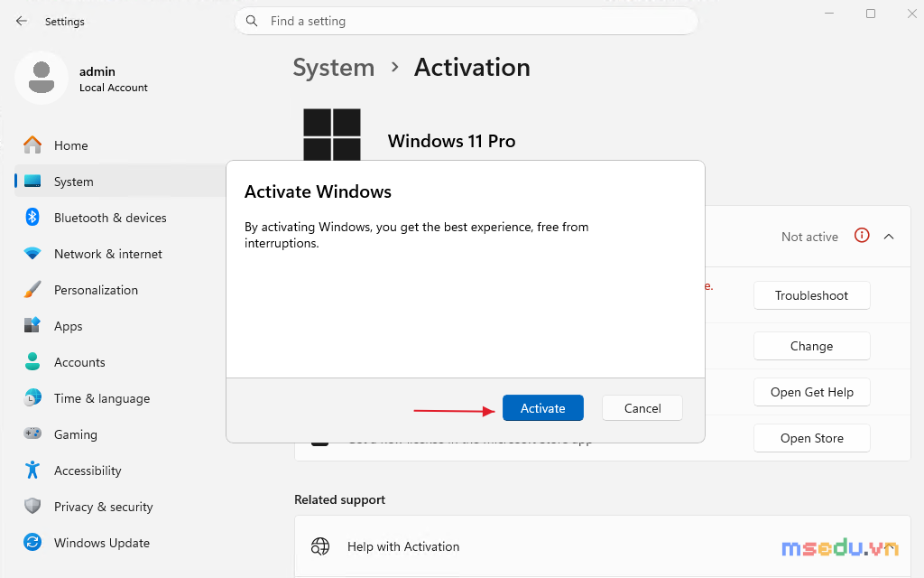This screenshot has width=924, height=578.
Task: Open Accessibility settings label
Action: coord(88,471)
